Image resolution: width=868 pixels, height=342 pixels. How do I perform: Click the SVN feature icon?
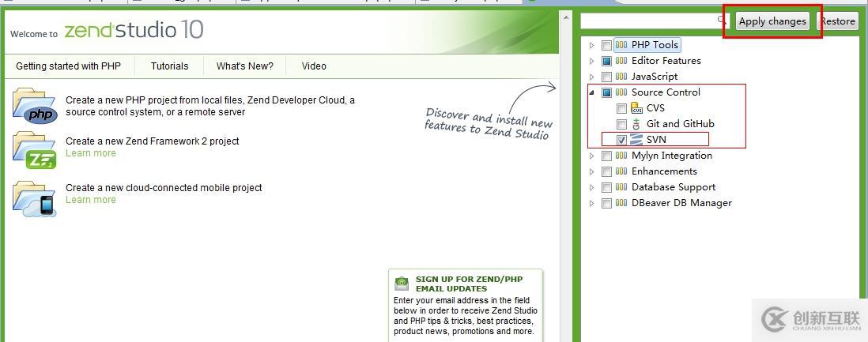click(x=636, y=140)
